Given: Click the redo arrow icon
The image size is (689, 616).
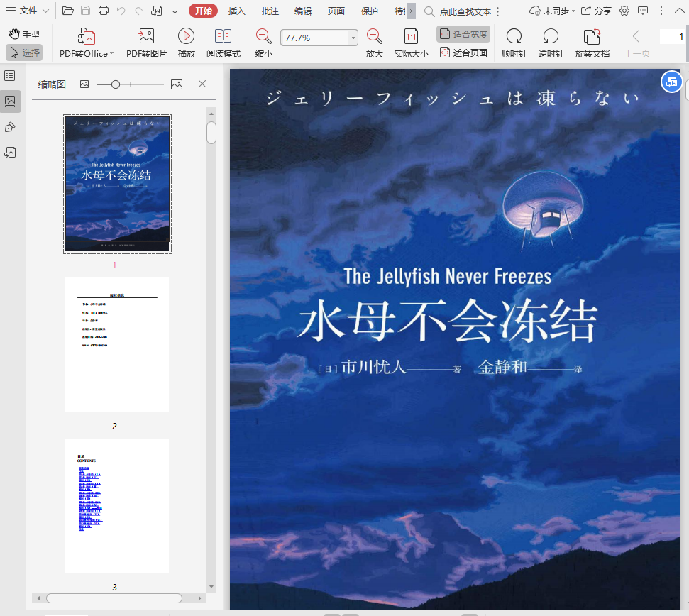Looking at the screenshot, I should 139,11.
